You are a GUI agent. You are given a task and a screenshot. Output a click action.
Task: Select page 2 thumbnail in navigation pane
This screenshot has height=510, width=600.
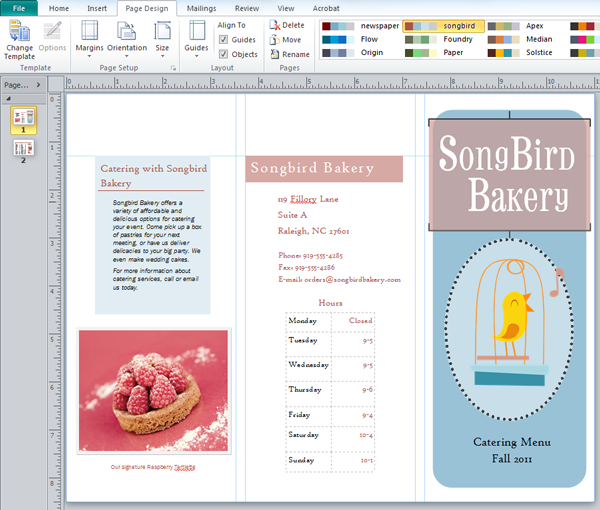click(x=22, y=148)
